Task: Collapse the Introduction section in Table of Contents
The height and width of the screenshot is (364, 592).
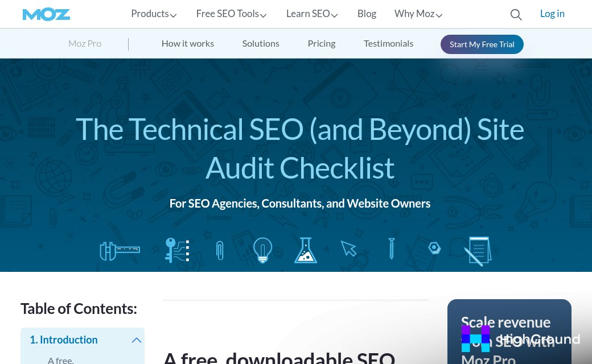Action: [136, 340]
